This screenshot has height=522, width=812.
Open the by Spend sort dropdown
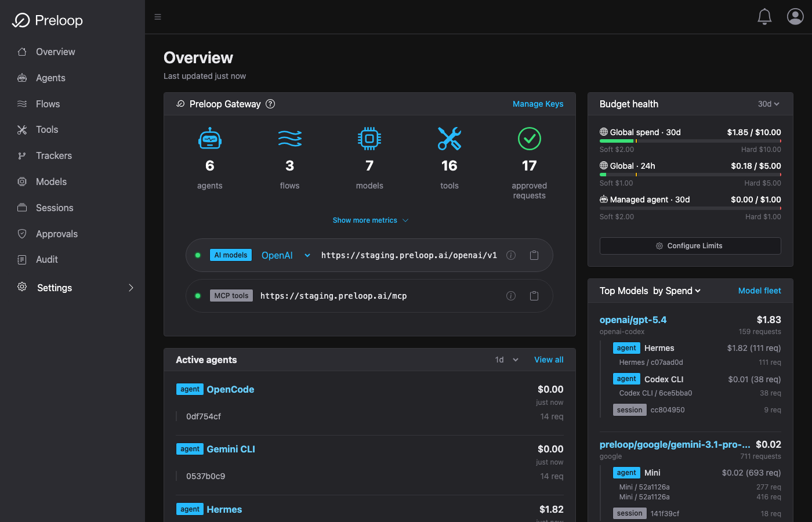[677, 291]
